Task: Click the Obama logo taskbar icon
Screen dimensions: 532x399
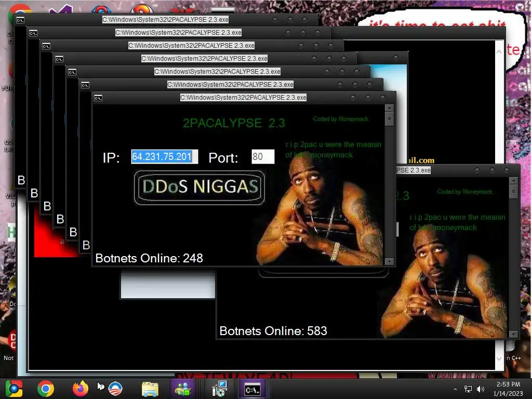Action: pyautogui.click(x=115, y=389)
